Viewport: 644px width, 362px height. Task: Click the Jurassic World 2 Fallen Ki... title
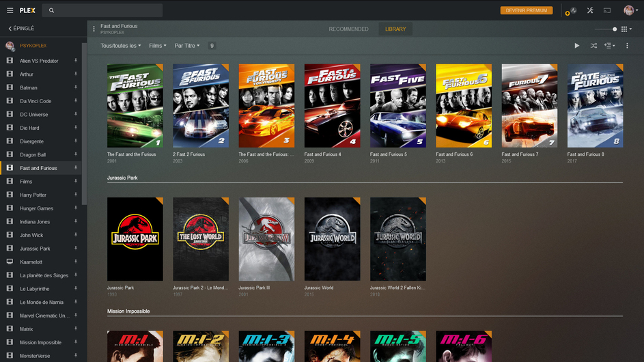point(397,288)
